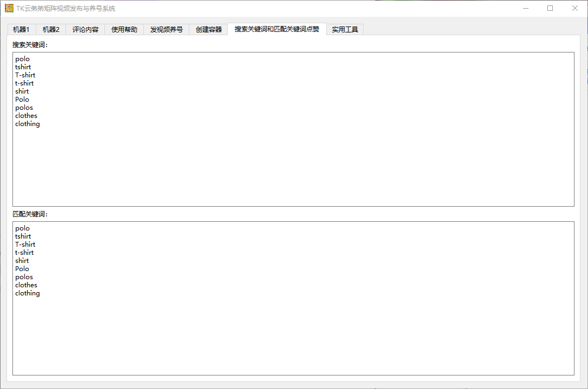Switch to the 创建容器 tab
588x389 pixels.
pyautogui.click(x=209, y=29)
